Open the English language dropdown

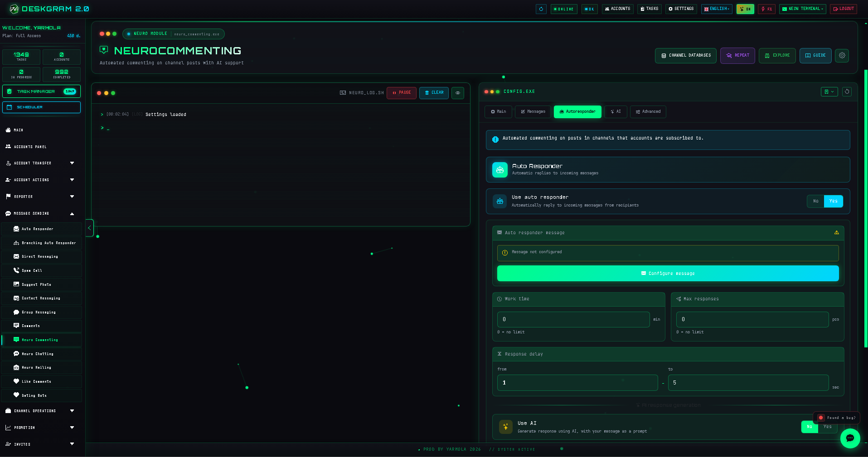click(716, 9)
